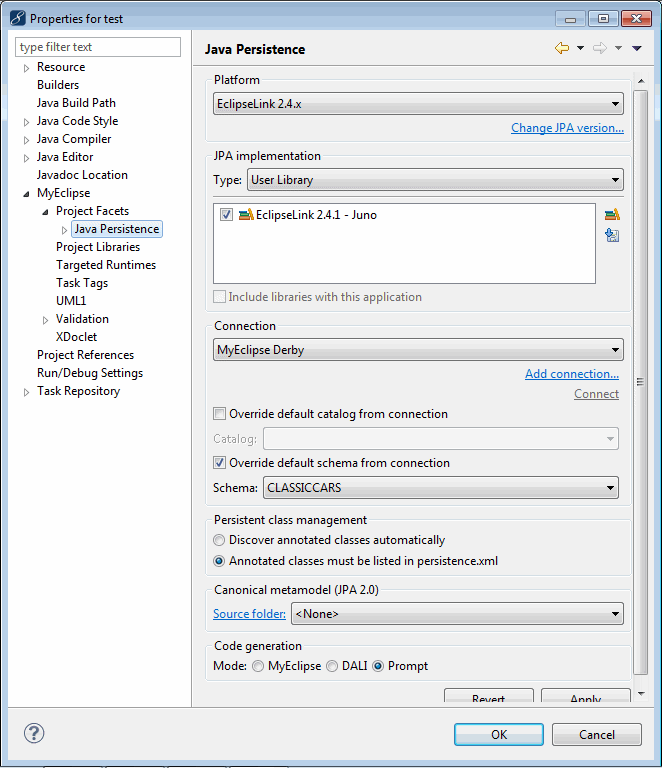Select Targeted Runtimes in the tree

[106, 265]
